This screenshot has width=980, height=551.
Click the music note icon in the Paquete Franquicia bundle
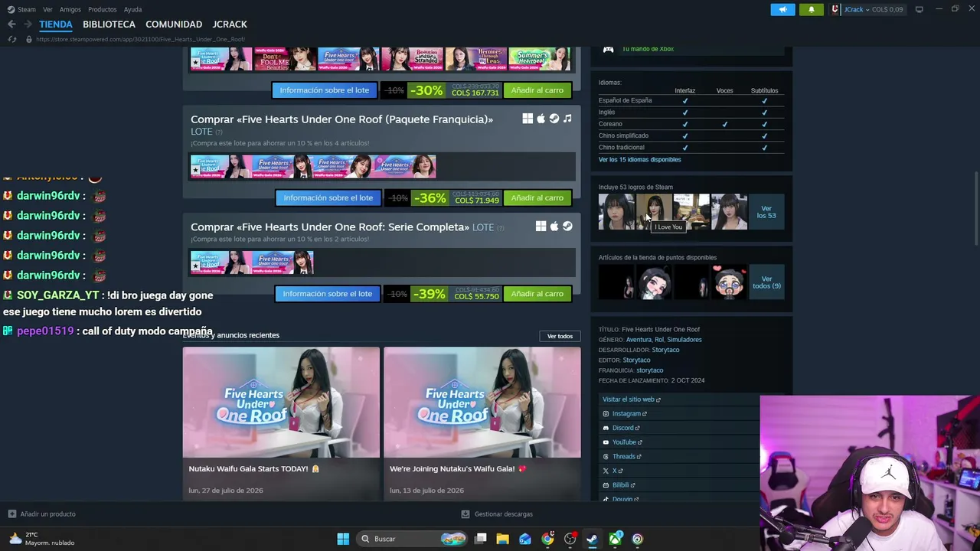coord(567,119)
